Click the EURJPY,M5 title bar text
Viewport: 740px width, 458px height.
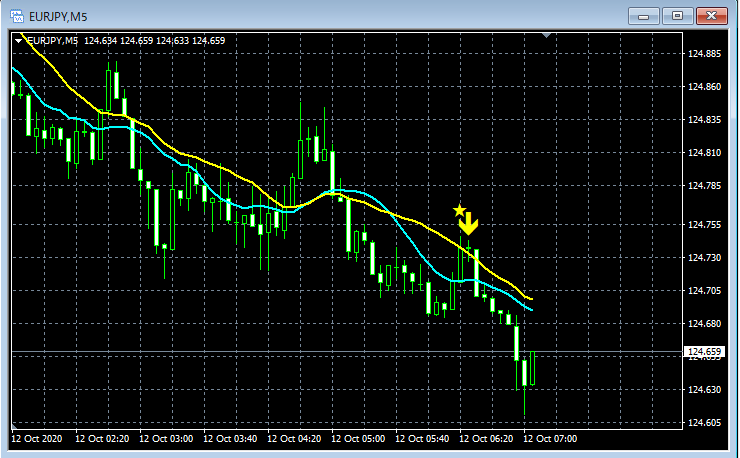coord(58,17)
